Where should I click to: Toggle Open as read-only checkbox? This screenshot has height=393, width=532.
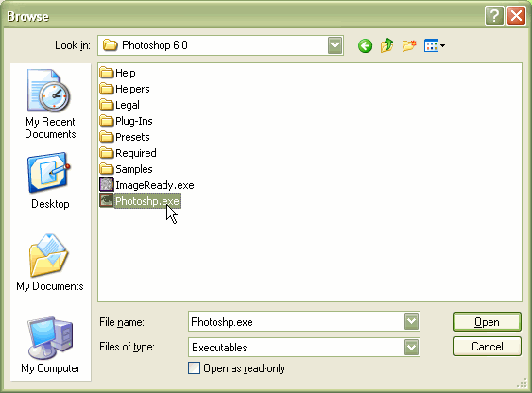194,368
